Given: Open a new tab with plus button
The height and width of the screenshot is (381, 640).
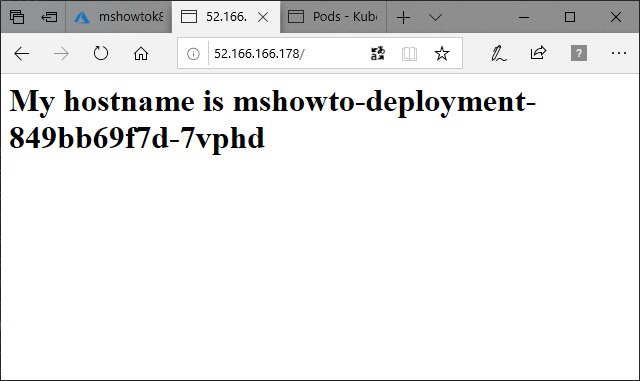Looking at the screenshot, I should [403, 18].
